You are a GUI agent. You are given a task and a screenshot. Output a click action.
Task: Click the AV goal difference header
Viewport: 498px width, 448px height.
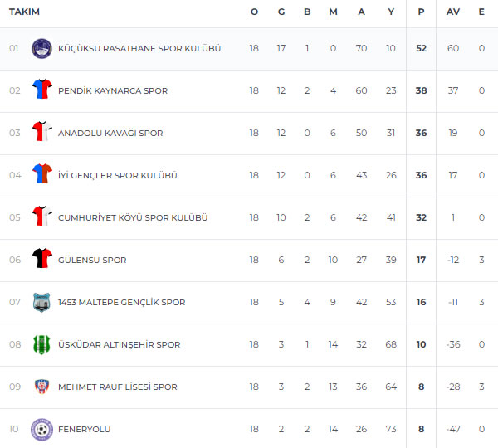pyautogui.click(x=453, y=12)
